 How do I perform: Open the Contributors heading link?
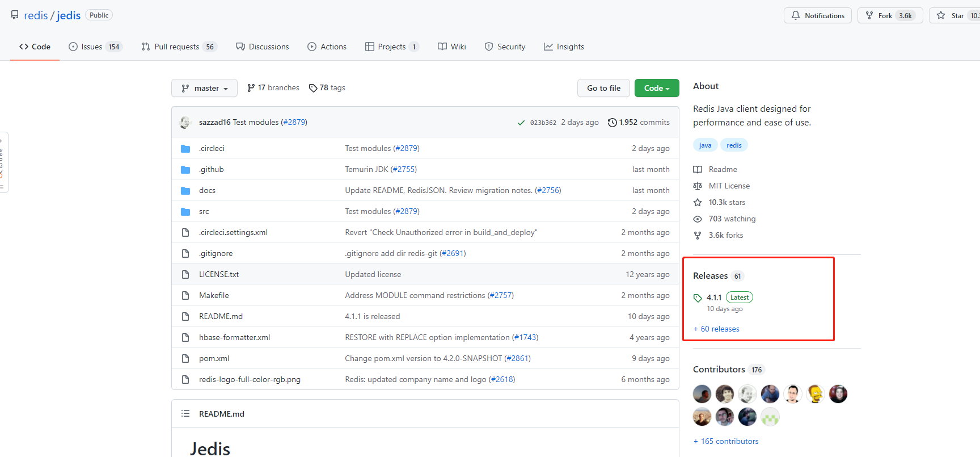point(729,370)
